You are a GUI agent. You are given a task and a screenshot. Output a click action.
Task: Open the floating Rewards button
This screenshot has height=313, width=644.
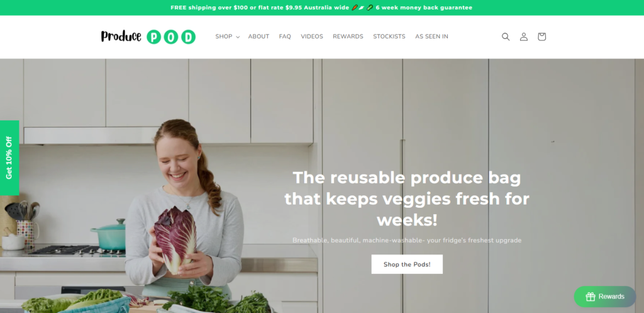pos(605,297)
